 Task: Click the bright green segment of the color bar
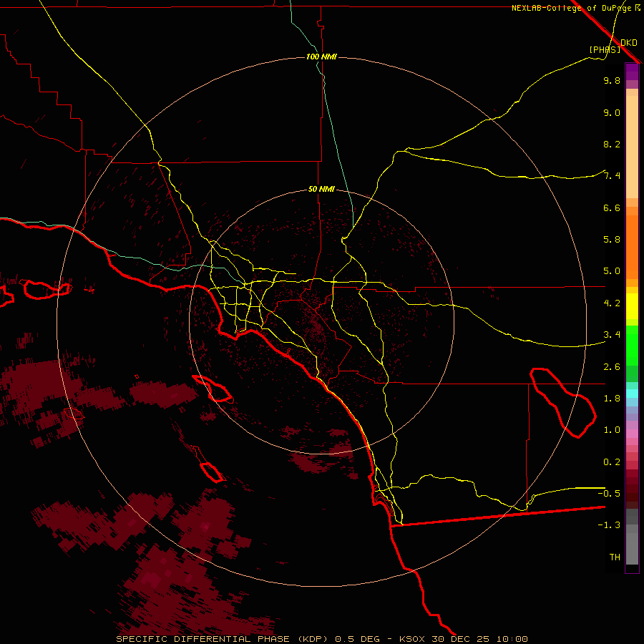632,345
